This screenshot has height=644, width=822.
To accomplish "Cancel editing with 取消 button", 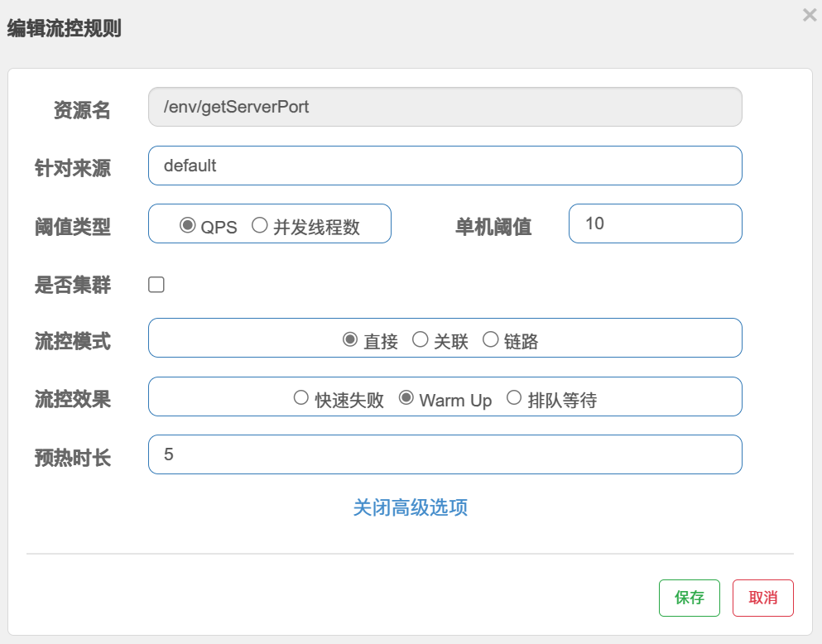I will coord(763,598).
